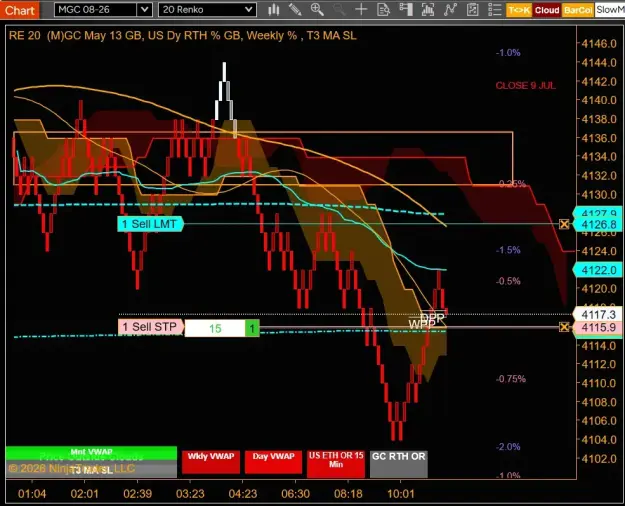The width and height of the screenshot is (625, 506).
Task: Open the bar type chart style icon
Action: point(273,10)
